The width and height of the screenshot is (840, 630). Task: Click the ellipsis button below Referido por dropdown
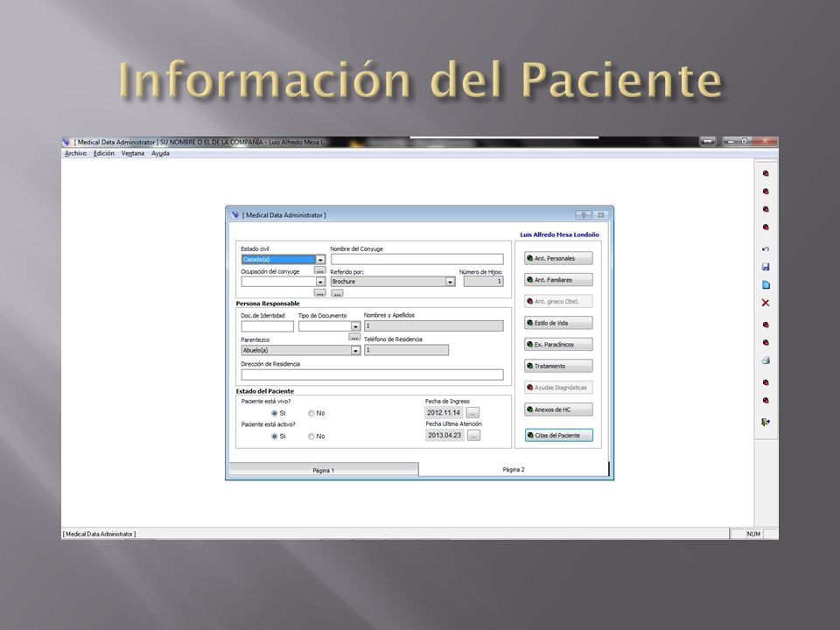(337, 293)
